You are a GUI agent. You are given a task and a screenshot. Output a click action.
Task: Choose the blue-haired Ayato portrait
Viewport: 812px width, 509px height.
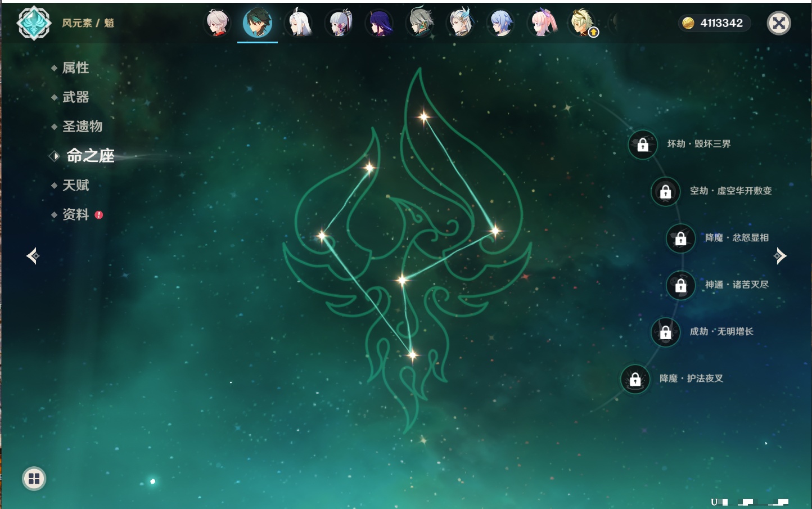click(501, 24)
